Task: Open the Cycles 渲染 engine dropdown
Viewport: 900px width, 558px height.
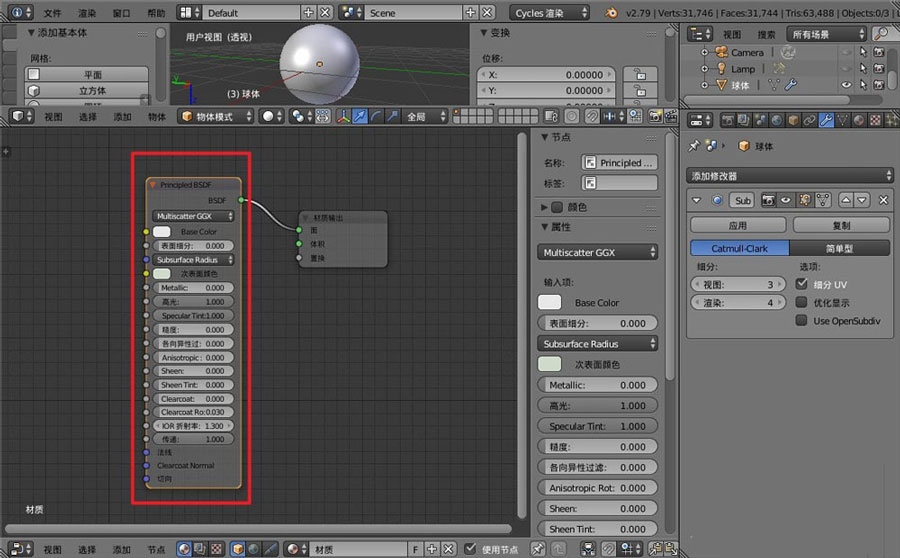Action: pyautogui.click(x=549, y=12)
